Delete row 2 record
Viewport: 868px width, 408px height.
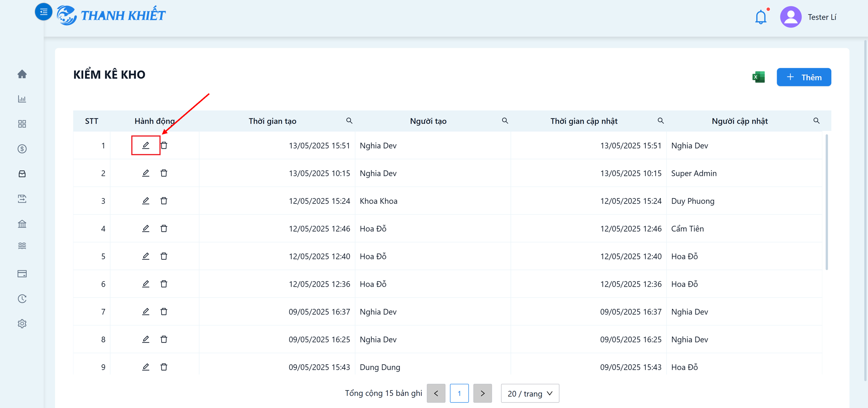pyautogui.click(x=164, y=173)
